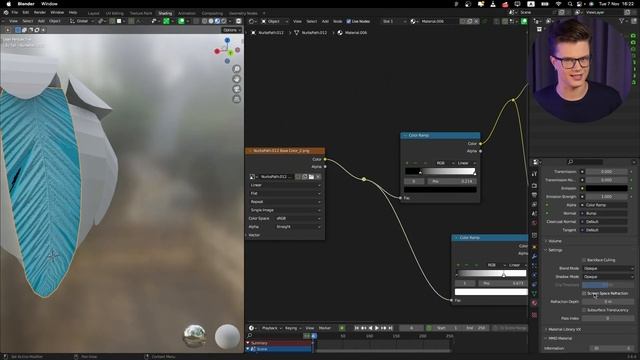Toggle the viewport overlays button
The width and height of the screenshot is (640, 360).
(x=181, y=21)
